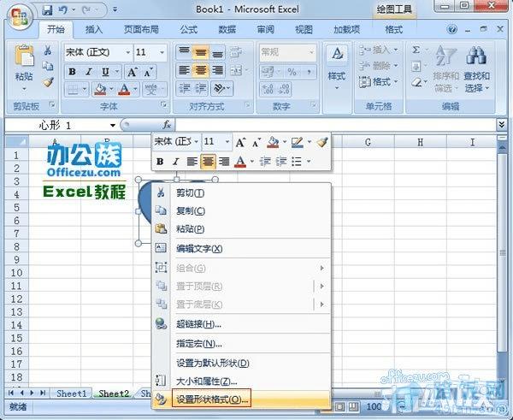
Task: Click mini toolbar bullets list icon
Action: tap(297, 162)
